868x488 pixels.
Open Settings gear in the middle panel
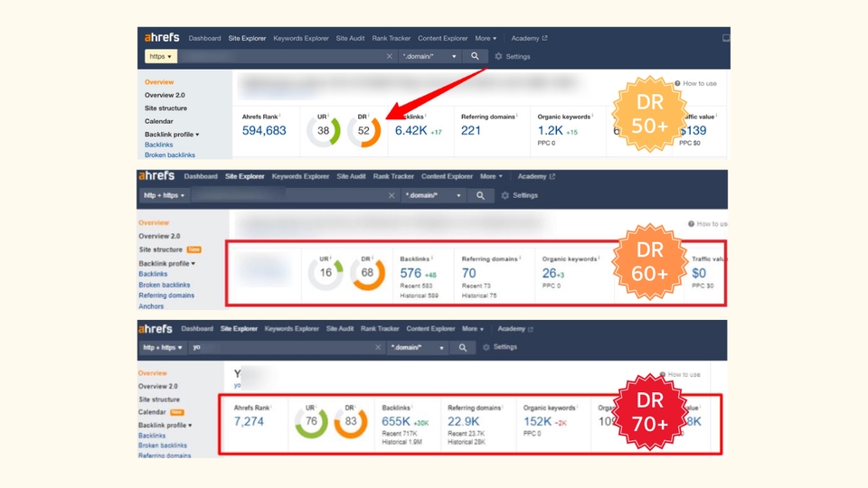point(505,195)
